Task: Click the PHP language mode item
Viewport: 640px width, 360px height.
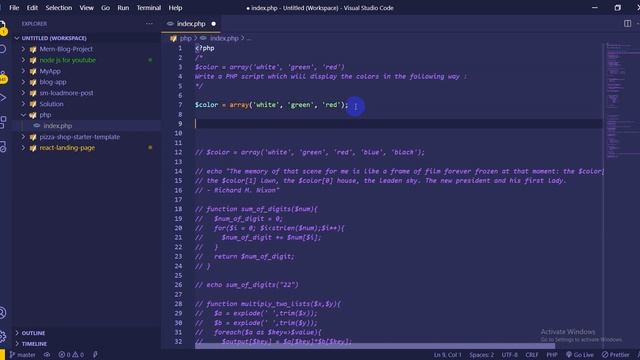Action: coord(552,355)
